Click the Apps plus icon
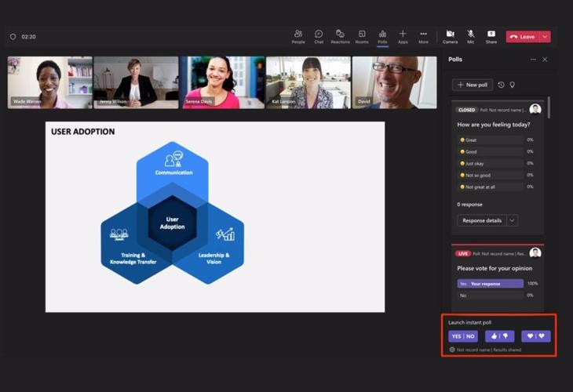573x392 pixels. 403,36
